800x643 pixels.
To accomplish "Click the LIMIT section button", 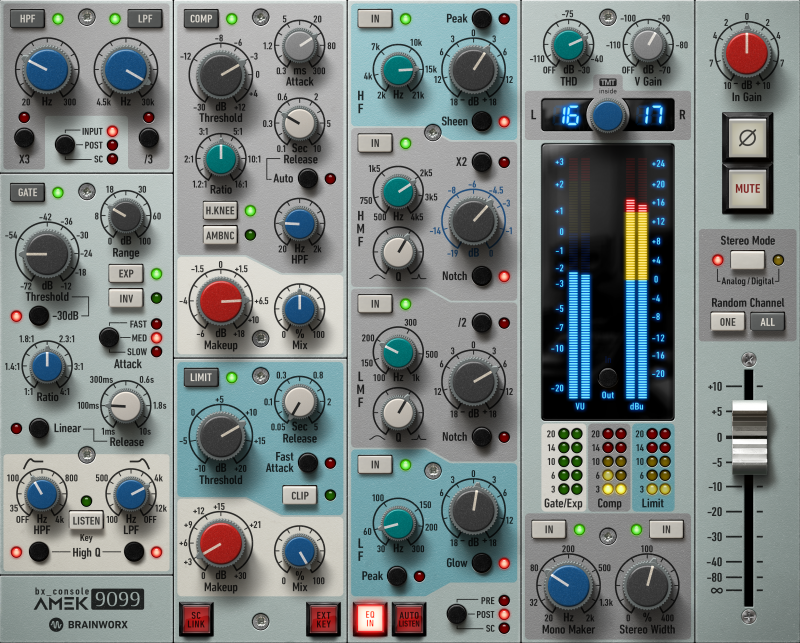I will 199,377.
